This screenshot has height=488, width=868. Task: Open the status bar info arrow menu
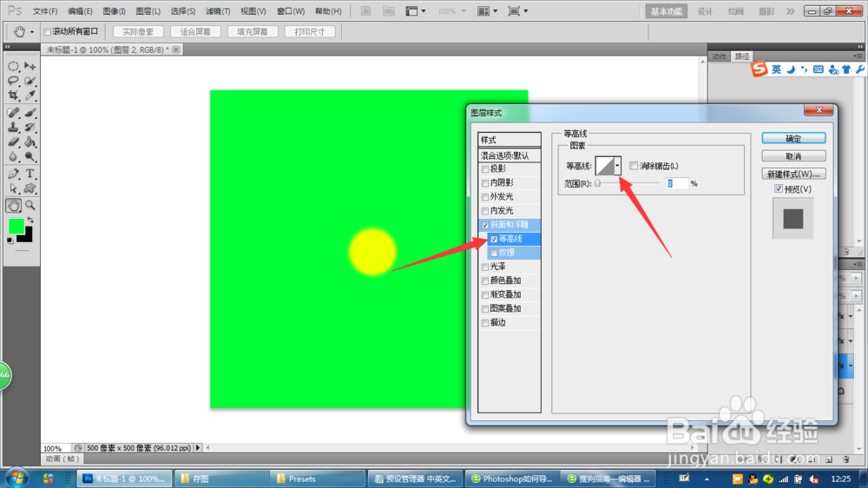point(198,447)
